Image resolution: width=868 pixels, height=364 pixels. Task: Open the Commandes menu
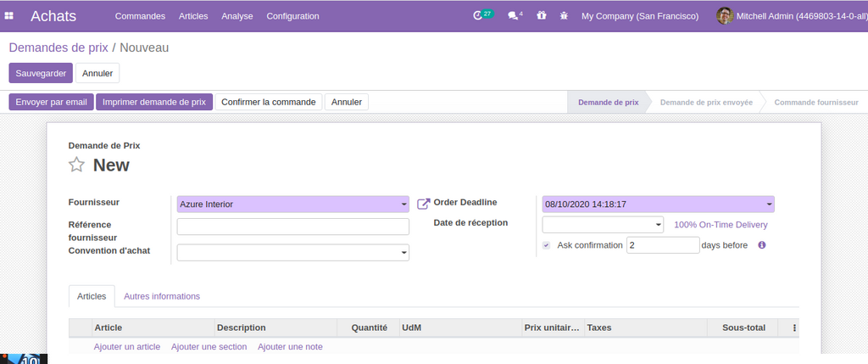point(140,16)
